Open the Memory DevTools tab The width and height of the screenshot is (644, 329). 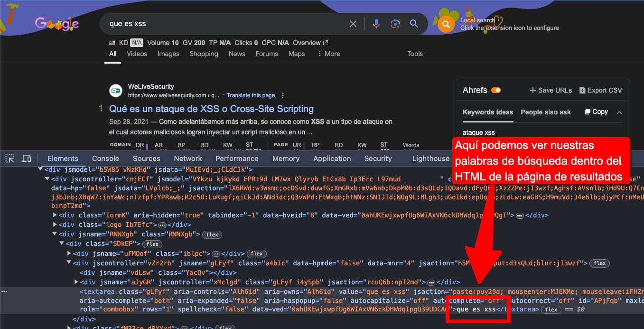click(x=286, y=159)
